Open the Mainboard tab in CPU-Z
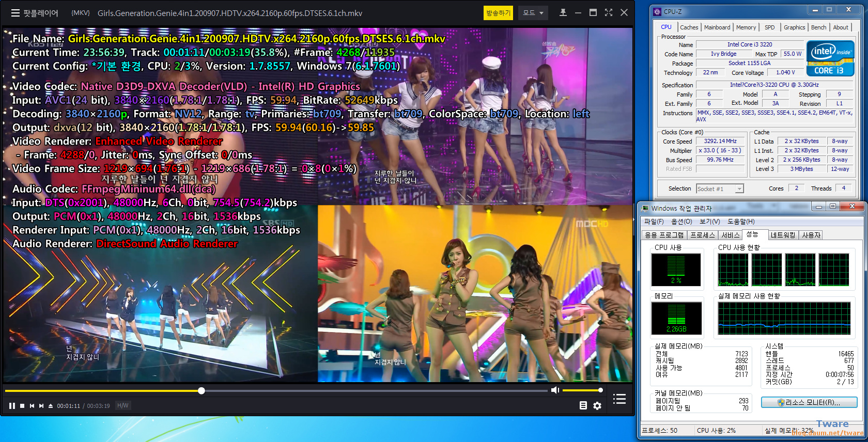This screenshot has width=868, height=442. click(717, 27)
